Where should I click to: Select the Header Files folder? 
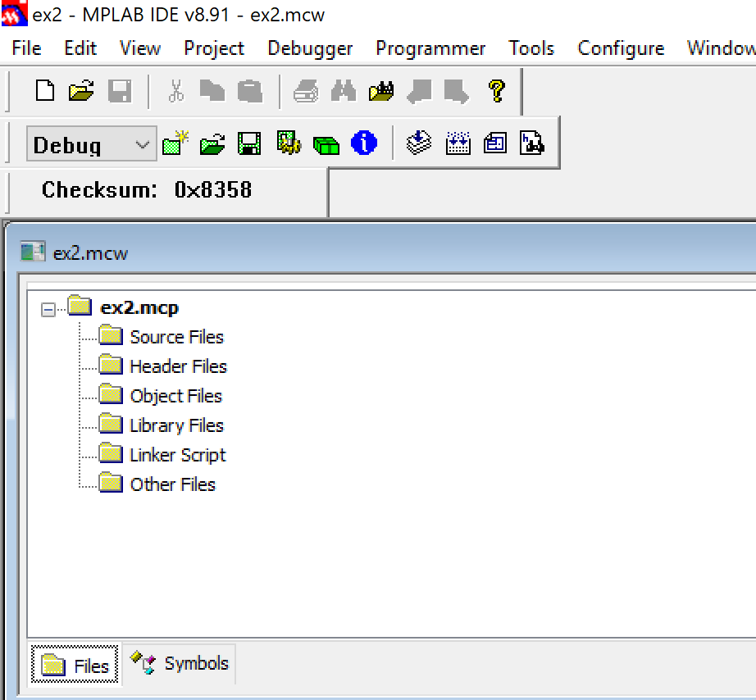click(x=178, y=366)
